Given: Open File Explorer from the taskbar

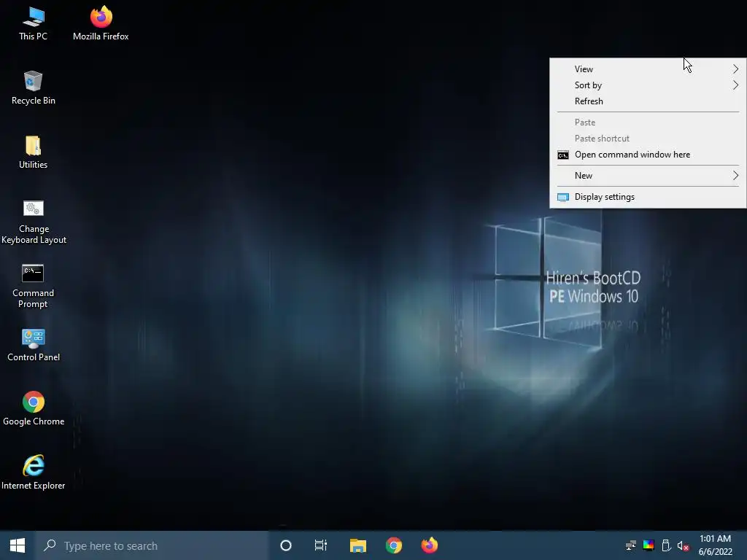Looking at the screenshot, I should pos(357,545).
